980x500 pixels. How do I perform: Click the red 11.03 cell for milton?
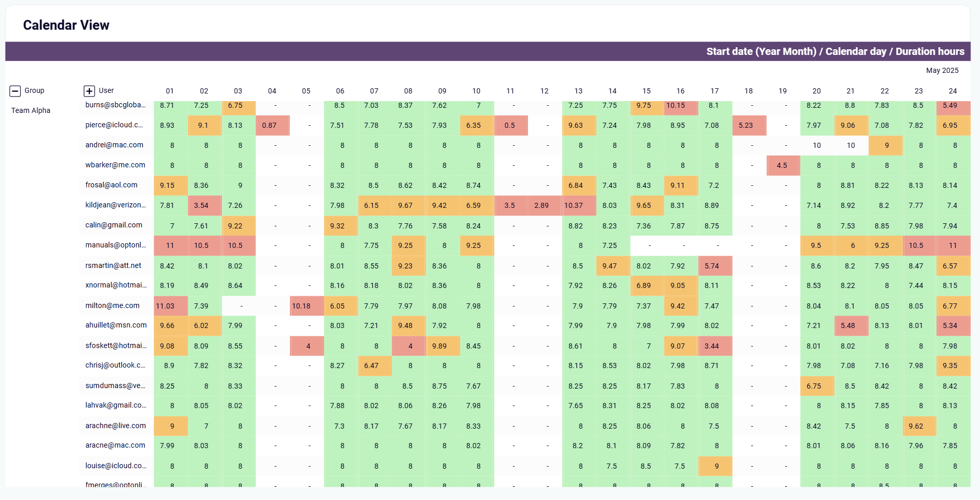point(171,306)
